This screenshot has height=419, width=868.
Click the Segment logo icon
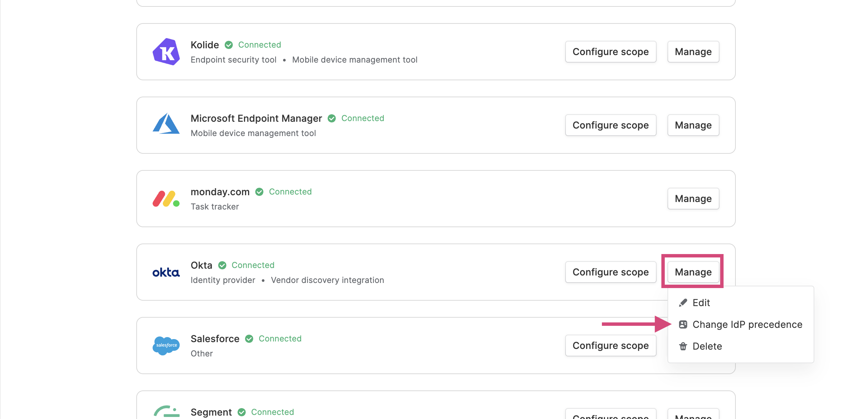tap(166, 412)
